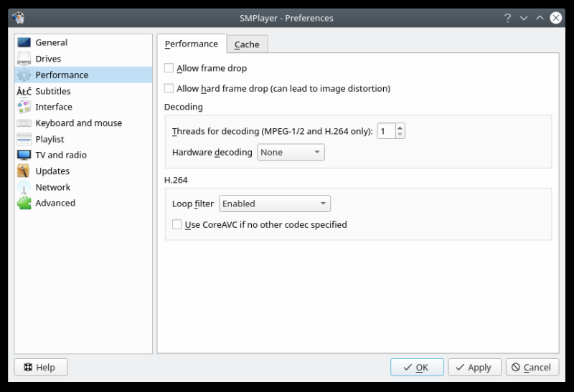Click the Subtitles letters icon

(x=24, y=91)
